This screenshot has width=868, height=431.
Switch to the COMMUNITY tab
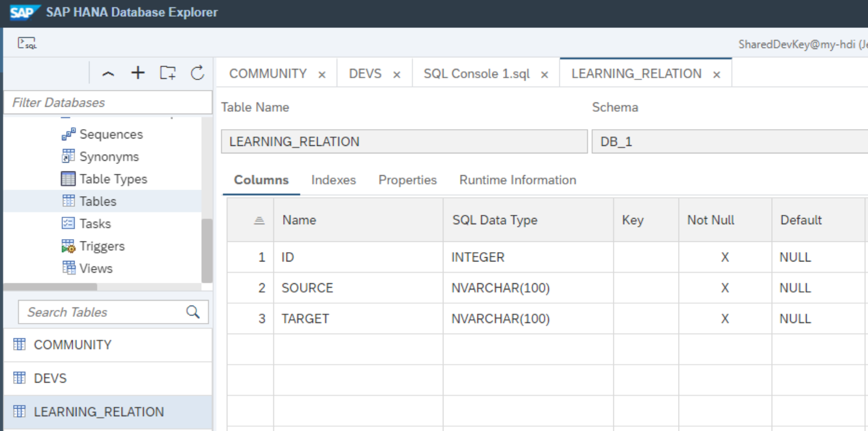pos(268,73)
